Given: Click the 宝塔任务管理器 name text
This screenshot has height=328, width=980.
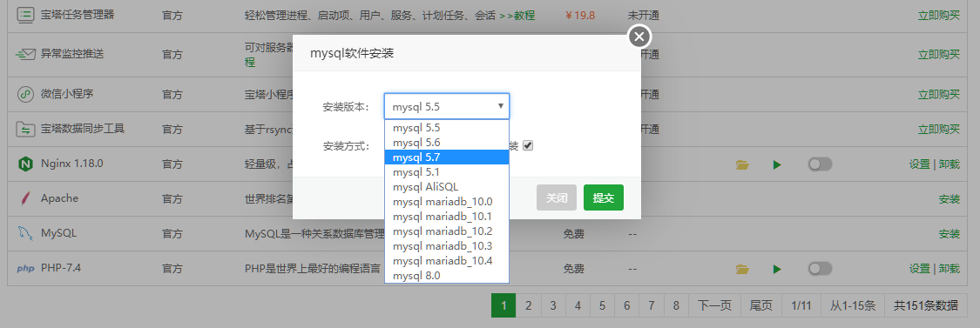Looking at the screenshot, I should 78,15.
